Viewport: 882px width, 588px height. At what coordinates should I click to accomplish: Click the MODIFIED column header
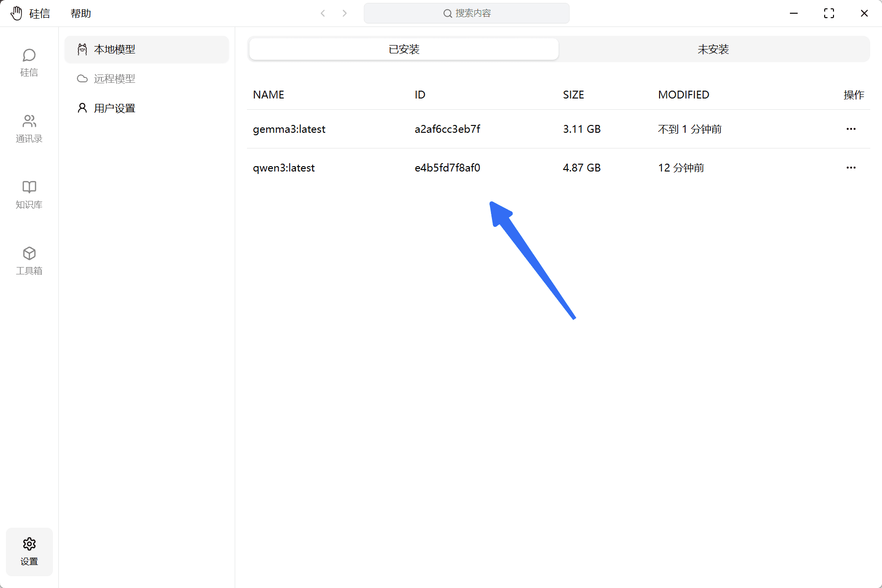pos(684,95)
